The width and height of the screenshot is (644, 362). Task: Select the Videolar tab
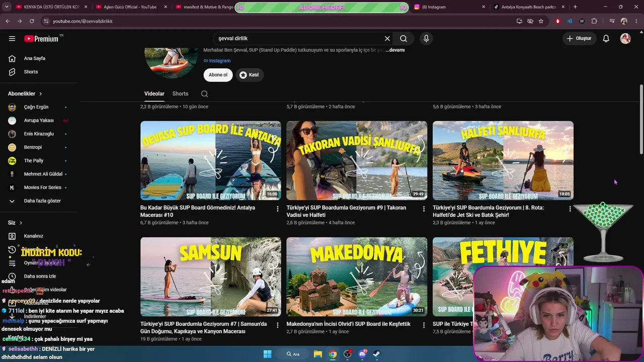coord(154,94)
